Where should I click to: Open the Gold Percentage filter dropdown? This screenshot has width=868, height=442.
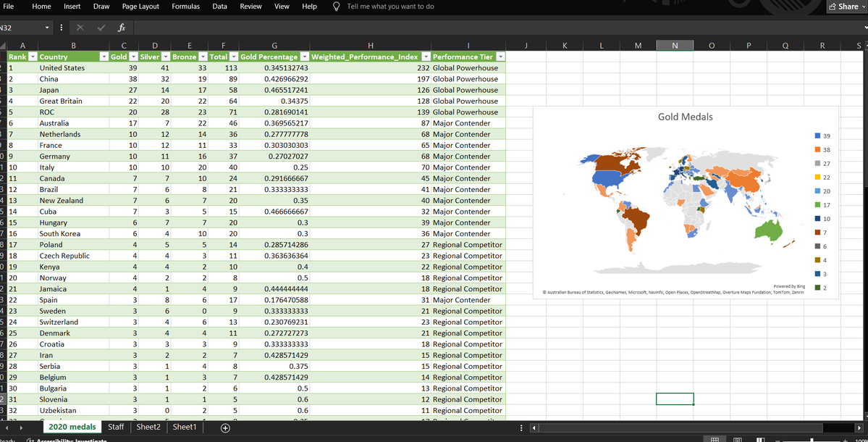[304, 57]
